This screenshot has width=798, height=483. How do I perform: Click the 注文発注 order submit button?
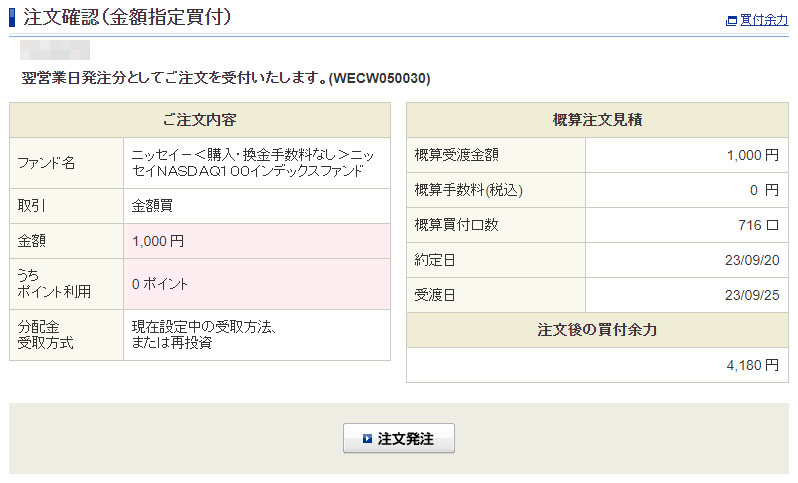coord(399,439)
